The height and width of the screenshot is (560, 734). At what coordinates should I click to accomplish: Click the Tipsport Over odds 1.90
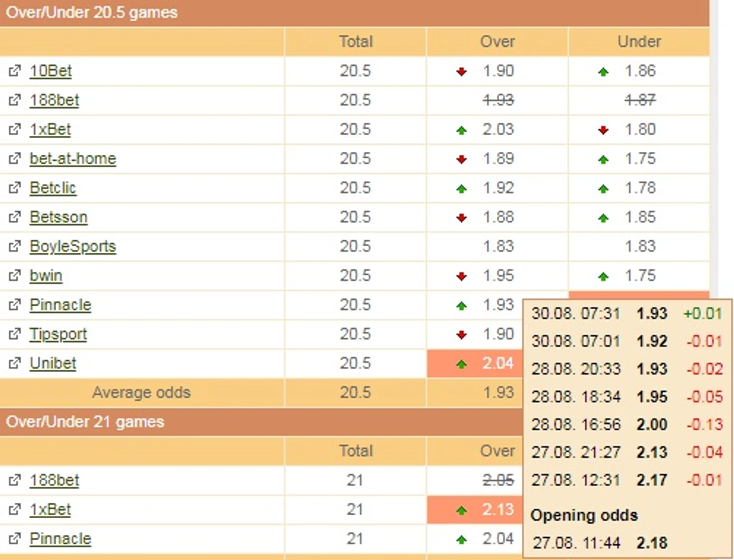click(x=498, y=334)
